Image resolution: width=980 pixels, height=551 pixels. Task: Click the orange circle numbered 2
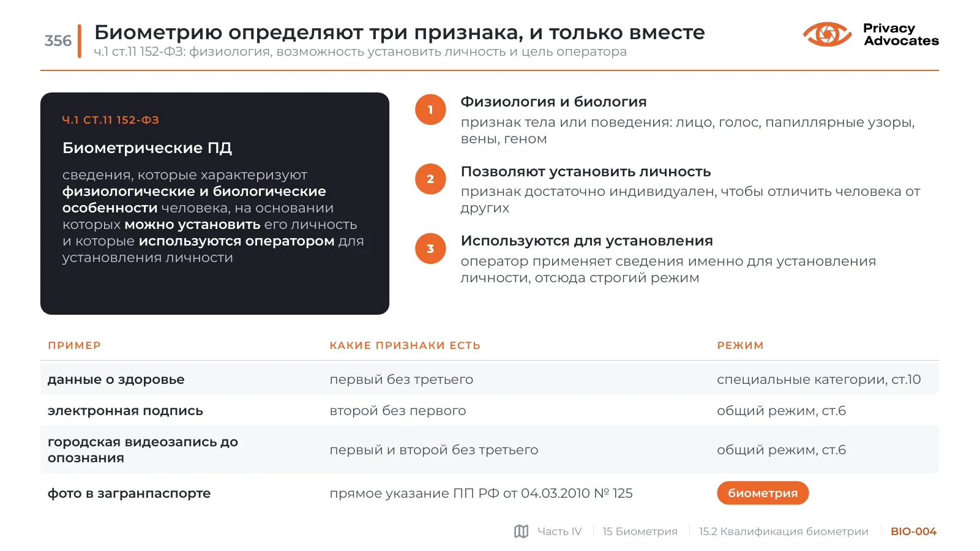(430, 179)
